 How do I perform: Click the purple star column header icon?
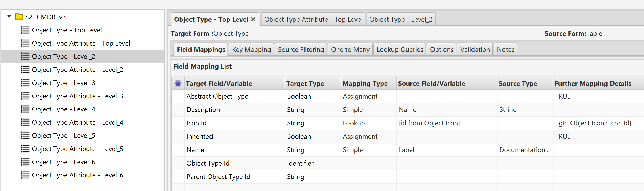178,83
